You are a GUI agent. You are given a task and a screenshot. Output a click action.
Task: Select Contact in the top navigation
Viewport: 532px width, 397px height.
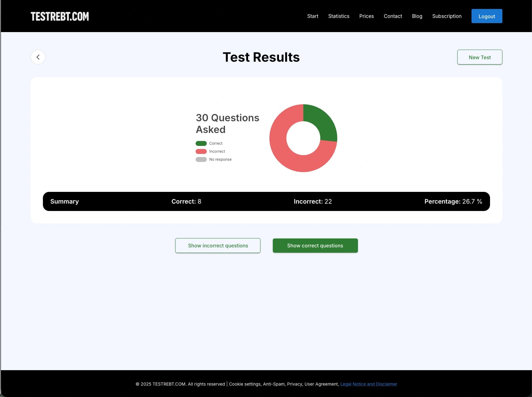pos(393,16)
